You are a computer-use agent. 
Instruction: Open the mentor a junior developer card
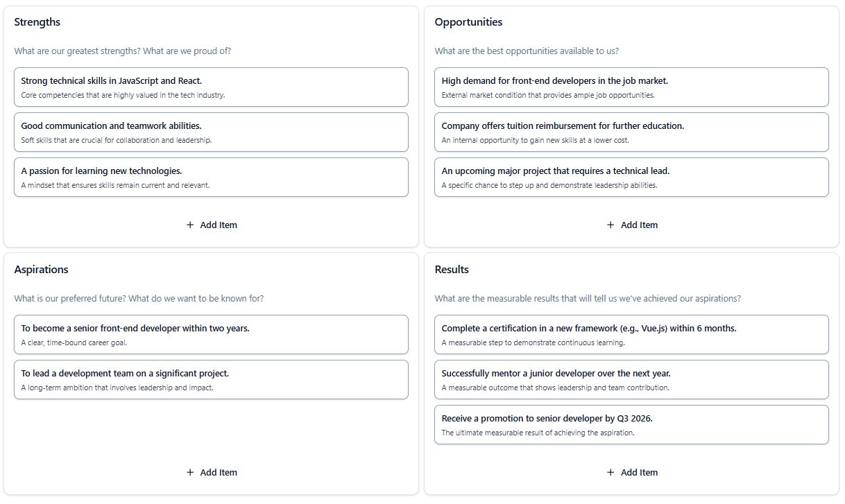(631, 380)
